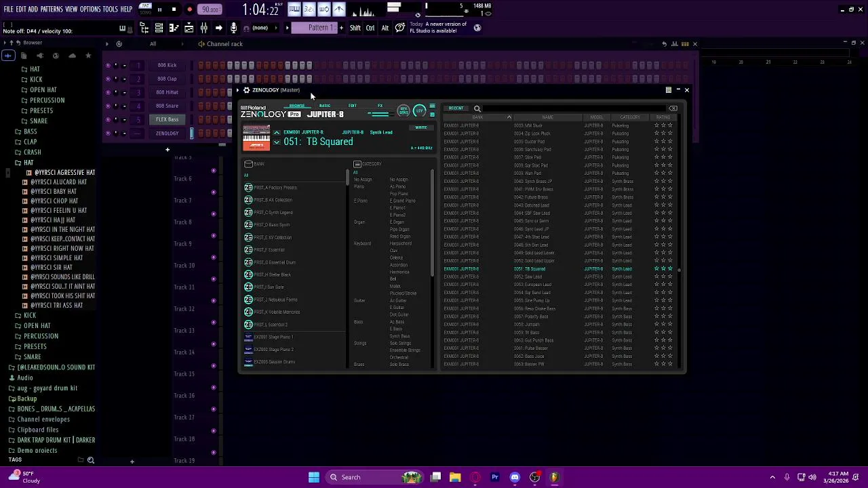Switch to the EDIT tab in ZENOLOGY

[x=352, y=106]
